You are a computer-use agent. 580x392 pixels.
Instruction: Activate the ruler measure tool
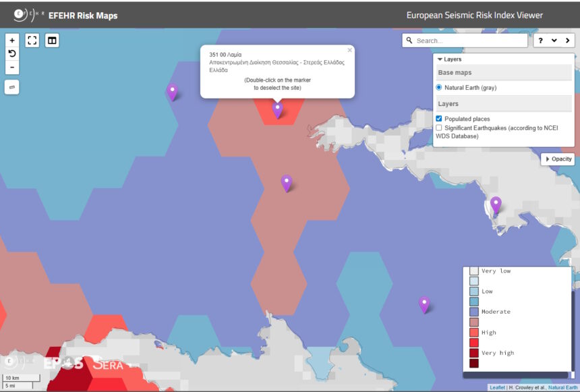tap(12, 87)
